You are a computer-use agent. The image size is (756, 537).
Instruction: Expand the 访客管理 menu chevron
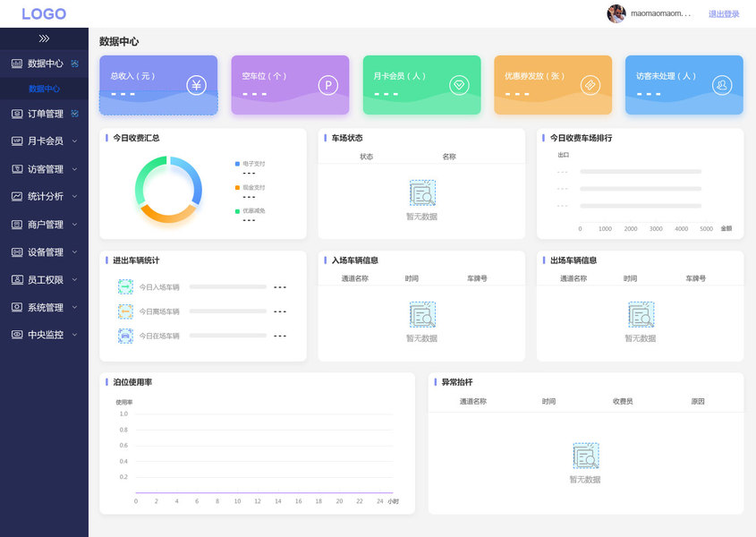pyautogui.click(x=75, y=169)
